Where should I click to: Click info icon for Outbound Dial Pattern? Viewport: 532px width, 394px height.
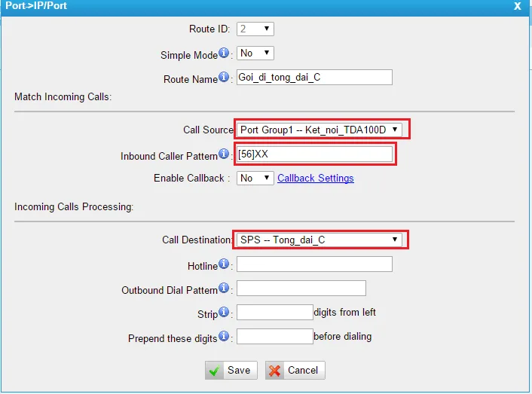tap(224, 289)
